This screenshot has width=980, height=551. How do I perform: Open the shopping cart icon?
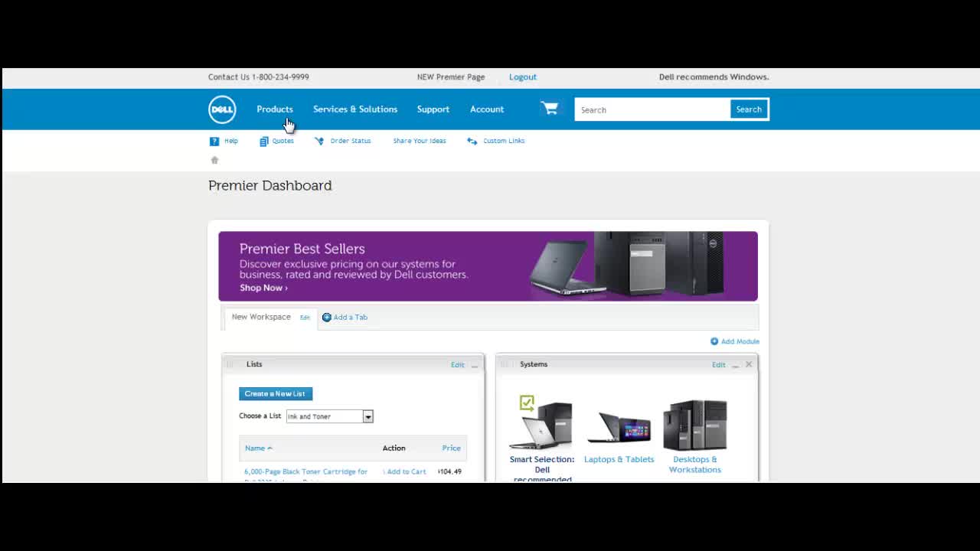click(550, 109)
